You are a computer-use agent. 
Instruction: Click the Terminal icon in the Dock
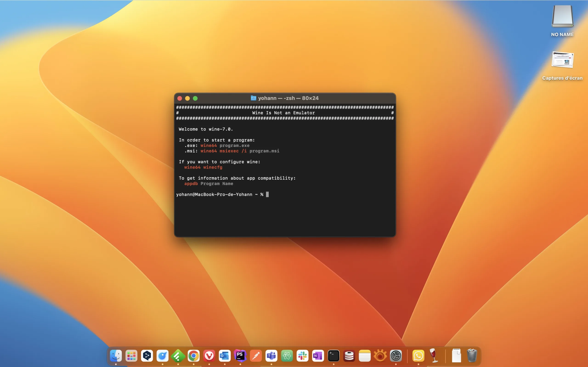[334, 356]
